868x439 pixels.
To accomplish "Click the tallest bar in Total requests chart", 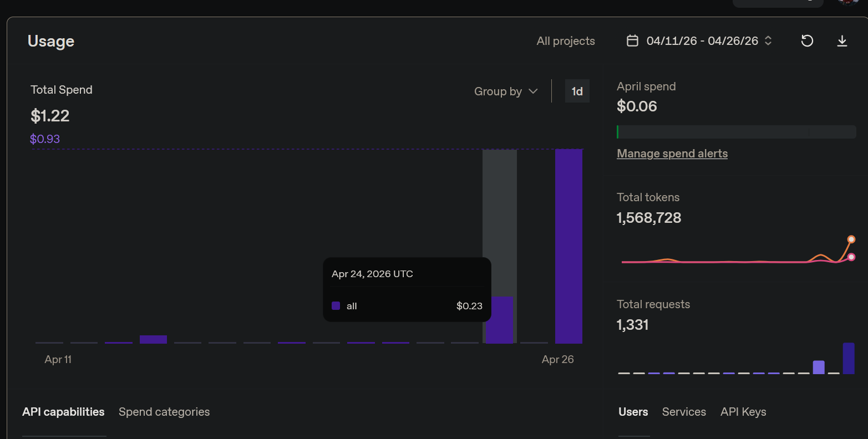I will coord(849,358).
